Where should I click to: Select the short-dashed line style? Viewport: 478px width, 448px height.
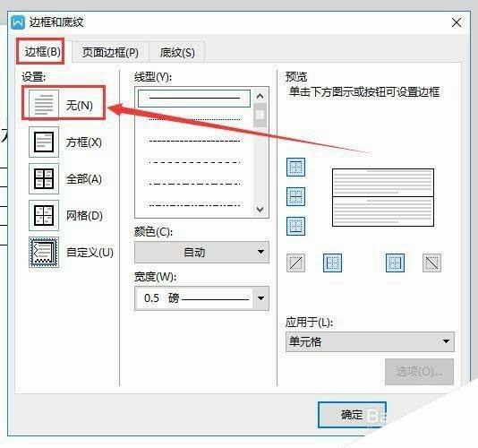click(x=194, y=141)
